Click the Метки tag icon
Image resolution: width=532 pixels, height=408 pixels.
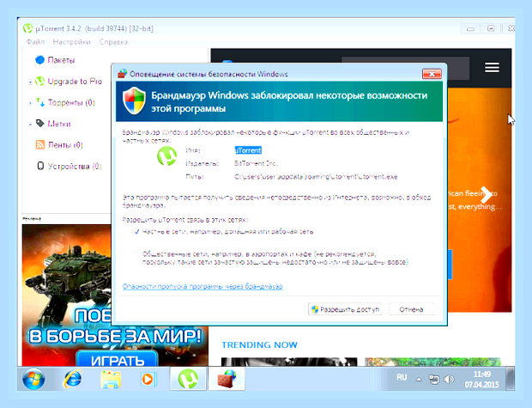[40, 124]
